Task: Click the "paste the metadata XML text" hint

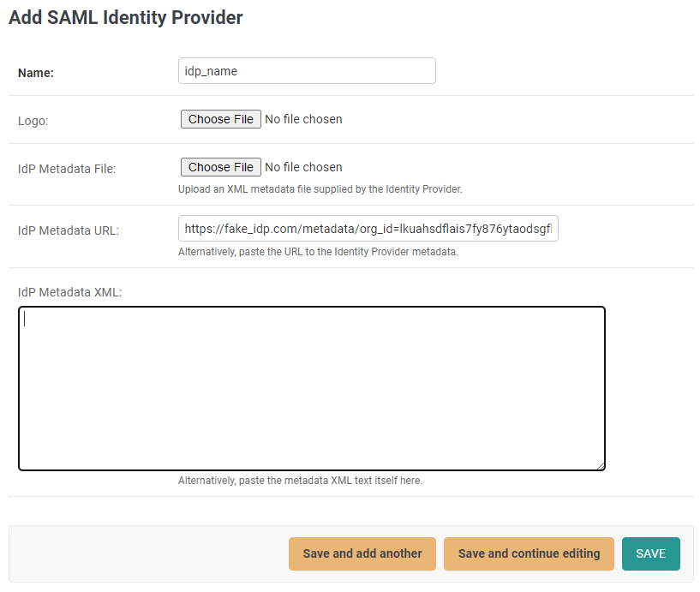Action: point(300,481)
